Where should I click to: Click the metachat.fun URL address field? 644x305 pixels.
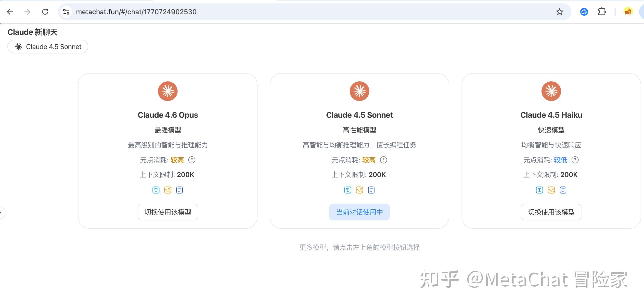(x=310, y=12)
